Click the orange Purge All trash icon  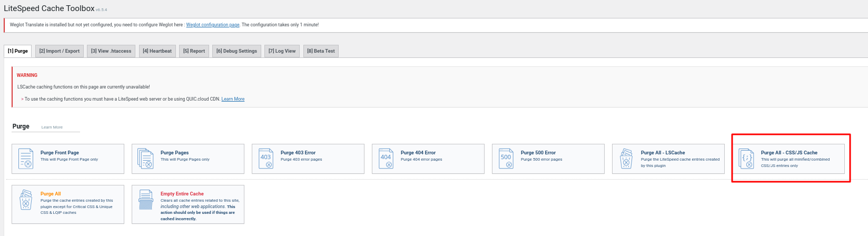tap(26, 200)
